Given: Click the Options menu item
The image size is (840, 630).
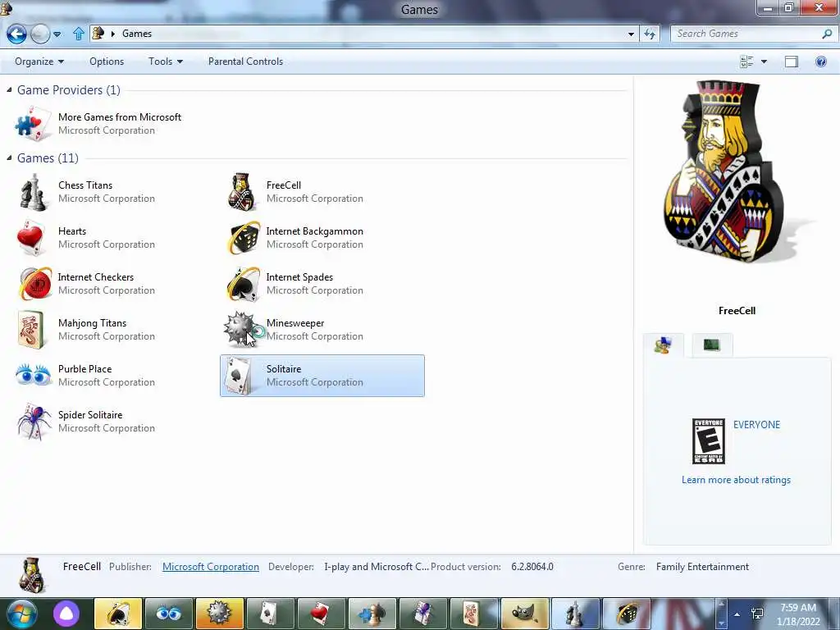Looking at the screenshot, I should [x=107, y=62].
